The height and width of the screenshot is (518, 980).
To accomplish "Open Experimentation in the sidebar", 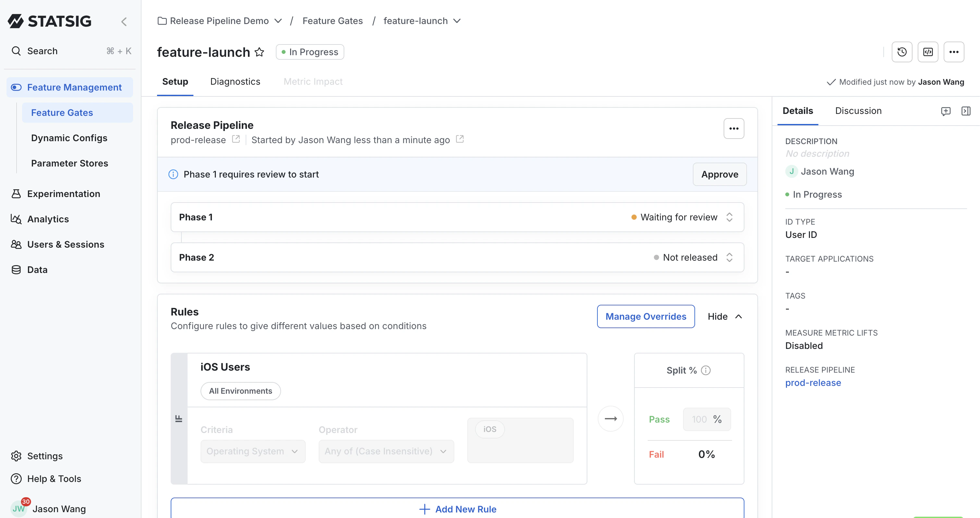I will coord(63,193).
